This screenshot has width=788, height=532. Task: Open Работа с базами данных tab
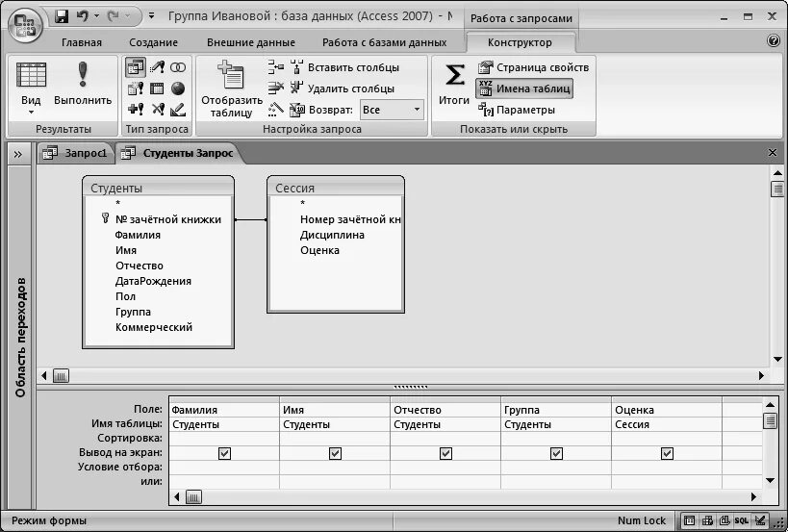pyautogui.click(x=385, y=42)
